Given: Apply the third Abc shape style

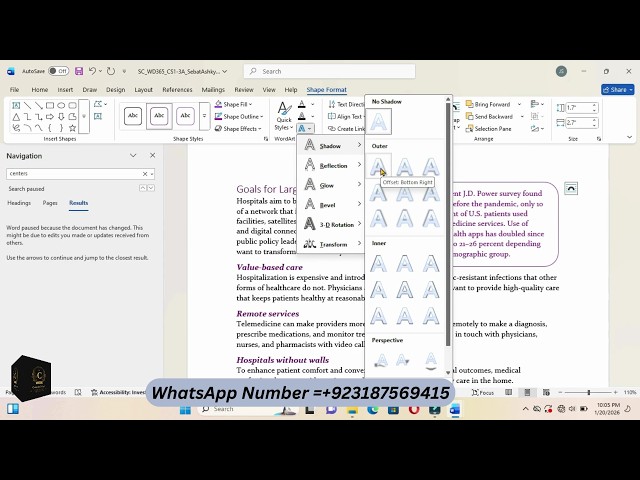Looking at the screenshot, I should click(185, 116).
